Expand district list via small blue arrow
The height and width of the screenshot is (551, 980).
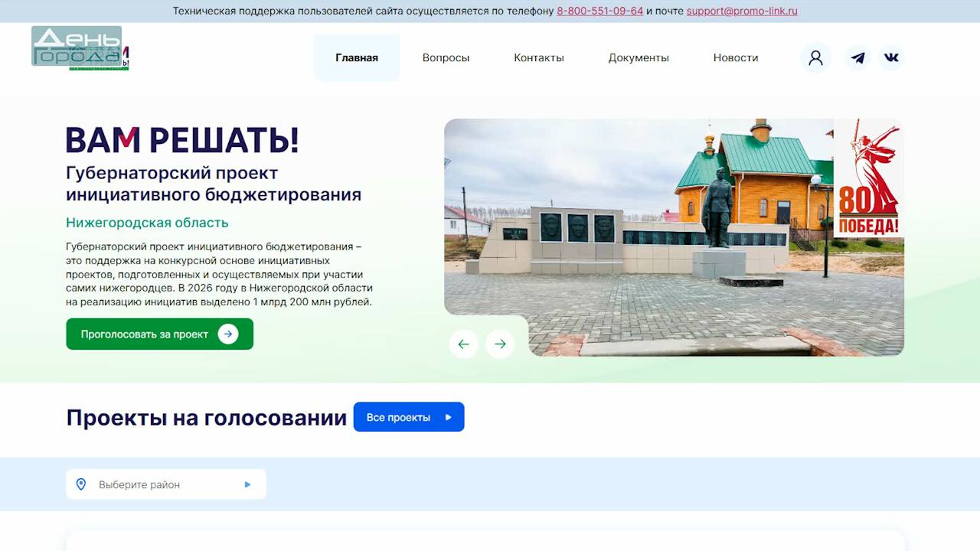pyautogui.click(x=247, y=484)
